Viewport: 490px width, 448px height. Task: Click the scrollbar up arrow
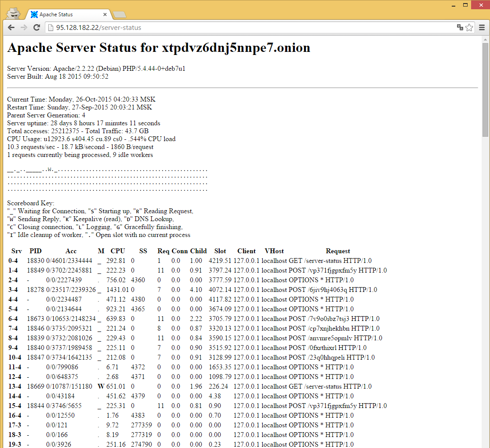485,40
